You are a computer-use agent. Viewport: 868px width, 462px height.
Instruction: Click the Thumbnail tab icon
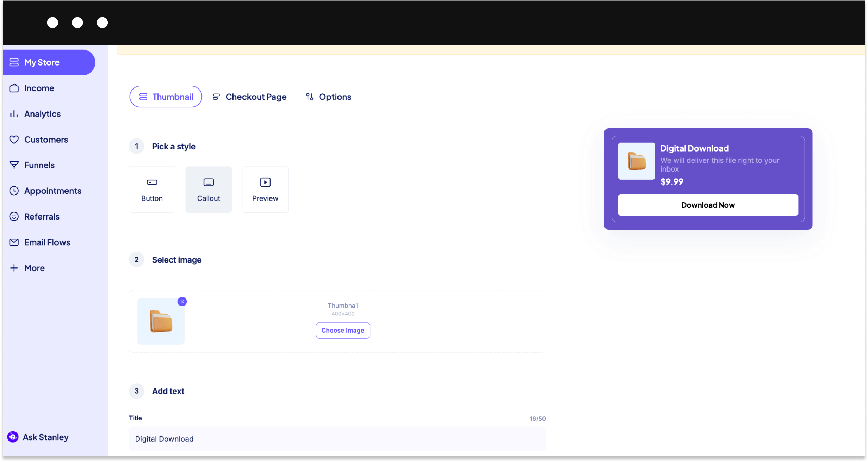point(142,97)
